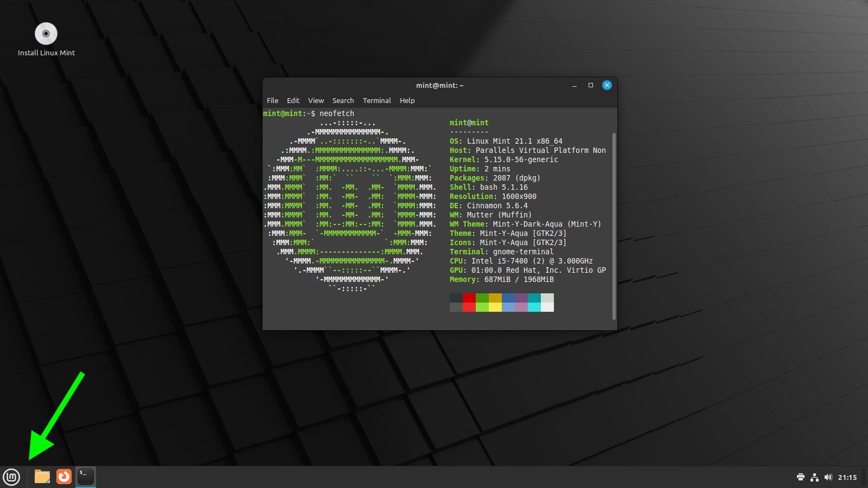The width and height of the screenshot is (868, 488).
Task: Open the Terminal menu in the menu bar
Action: click(x=376, y=100)
